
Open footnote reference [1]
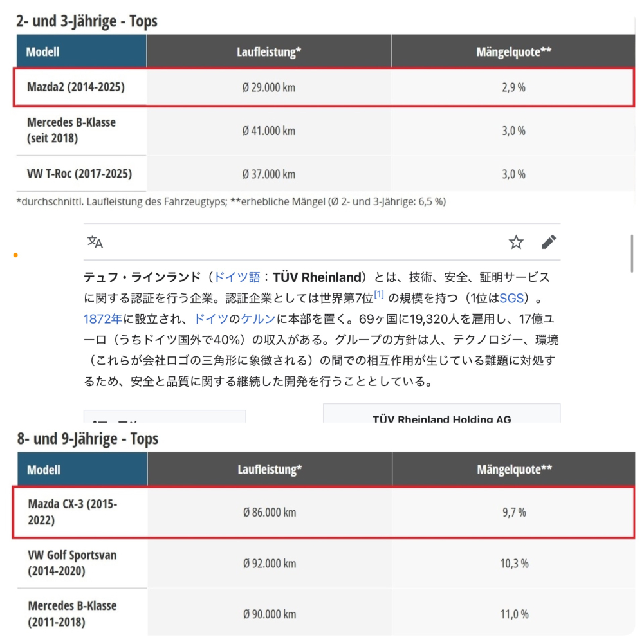pos(379,295)
